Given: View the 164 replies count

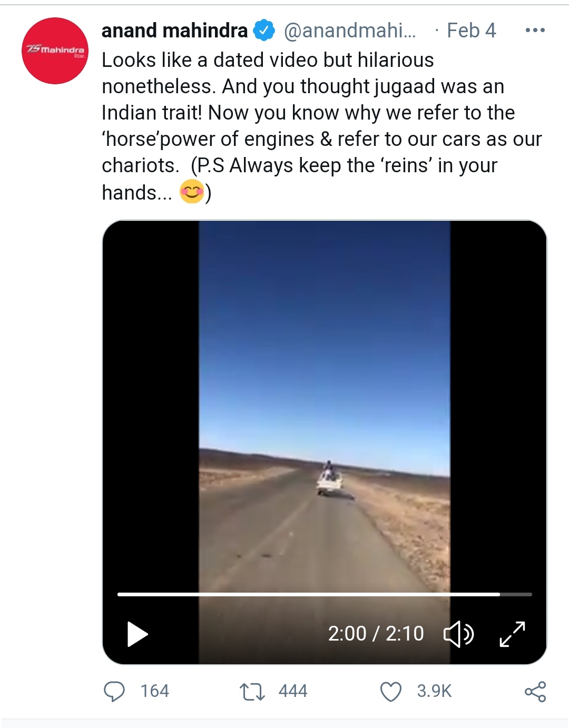Looking at the screenshot, I should pos(155,691).
